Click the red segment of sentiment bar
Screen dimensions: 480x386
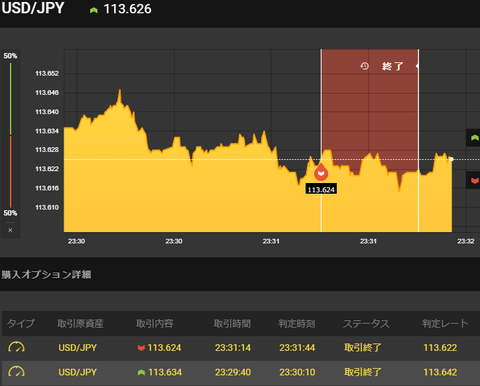coord(10,171)
